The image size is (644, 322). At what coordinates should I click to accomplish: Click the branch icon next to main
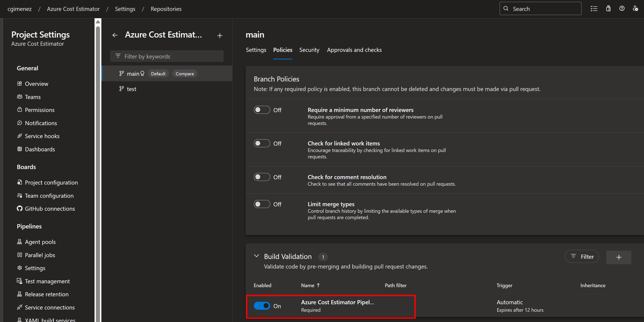[122, 73]
